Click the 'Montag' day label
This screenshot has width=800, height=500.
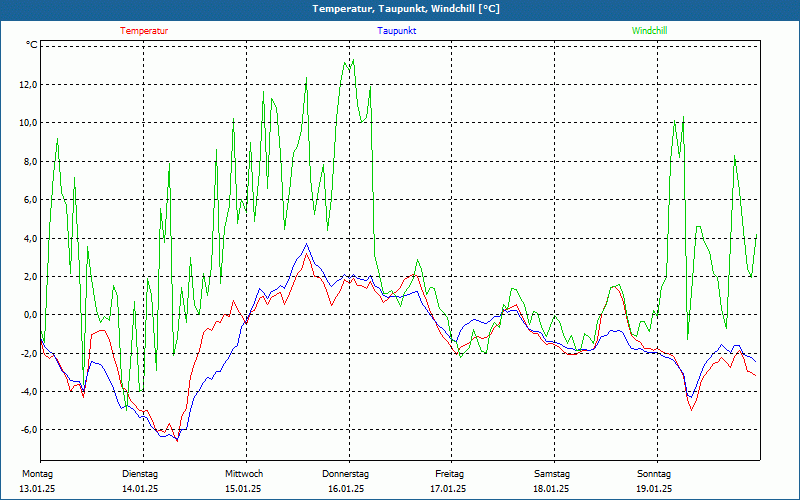37,474
